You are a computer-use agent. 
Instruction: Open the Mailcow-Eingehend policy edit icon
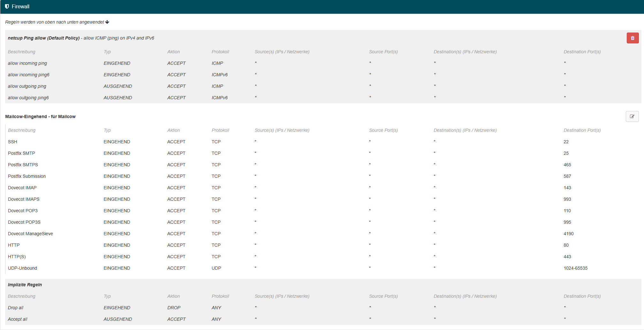tap(632, 116)
